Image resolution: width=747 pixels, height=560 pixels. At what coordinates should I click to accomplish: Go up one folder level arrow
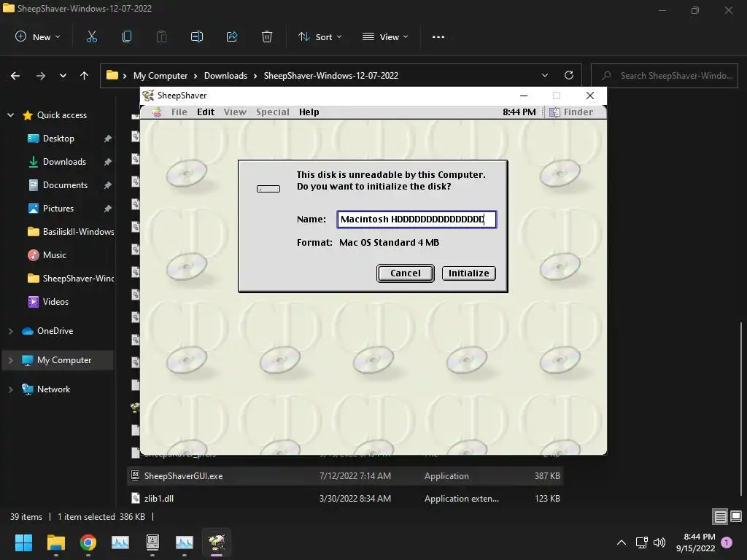point(85,76)
